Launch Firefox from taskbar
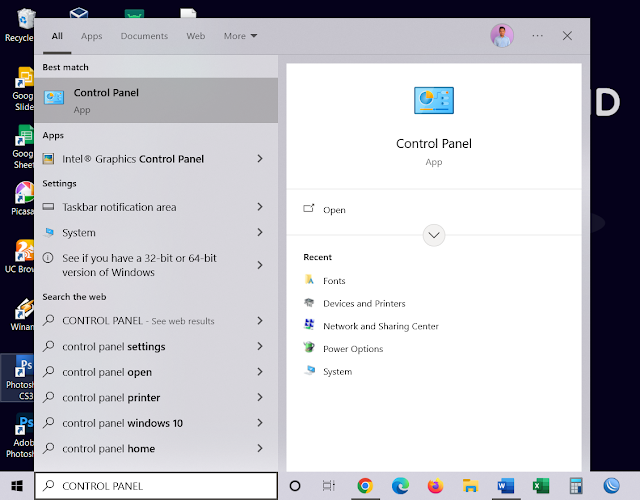The image size is (640, 500). point(436,486)
